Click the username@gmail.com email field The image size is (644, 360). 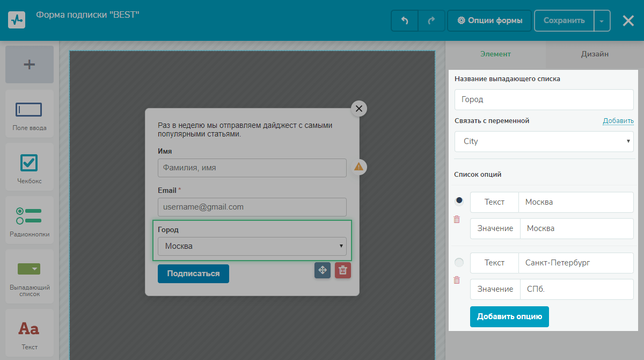252,207
